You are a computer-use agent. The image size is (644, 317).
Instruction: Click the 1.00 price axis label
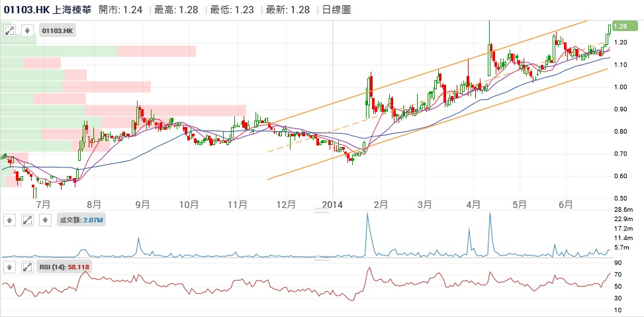[x=620, y=87]
